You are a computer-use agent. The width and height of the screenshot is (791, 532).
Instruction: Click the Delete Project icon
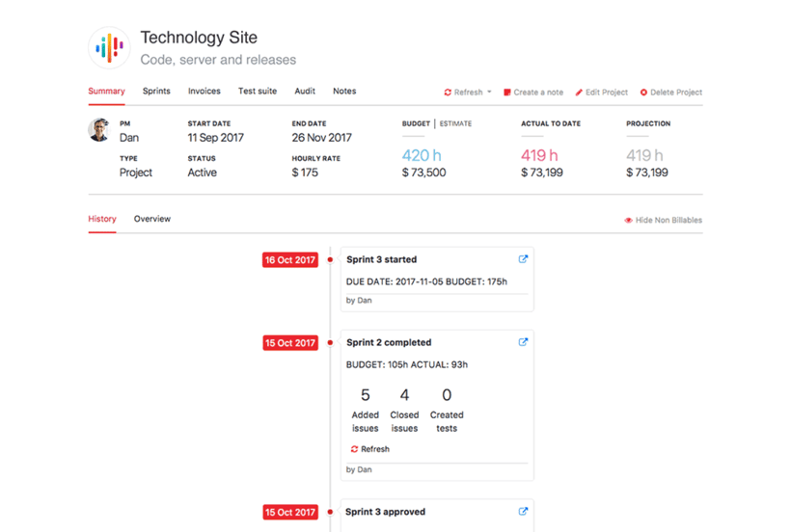643,93
